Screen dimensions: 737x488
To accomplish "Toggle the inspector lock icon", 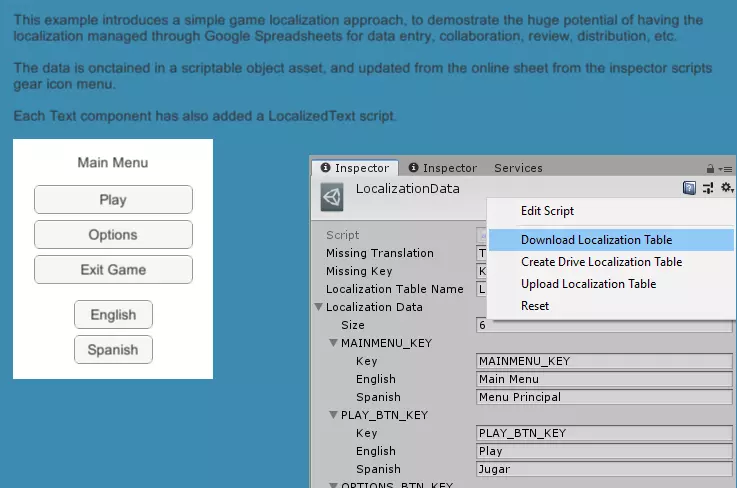I will pyautogui.click(x=710, y=168).
